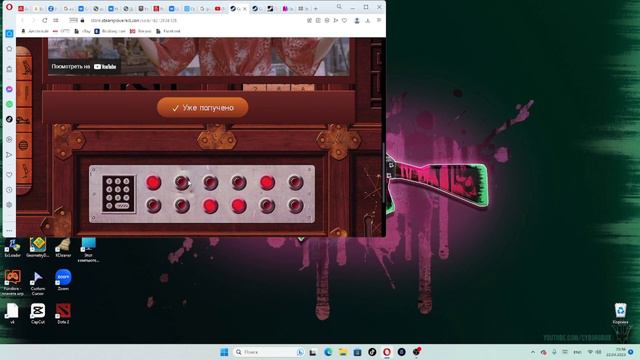Image resolution: width=640 pixels, height=360 pixels.
Task: Open the Settings gear in Opera sidebar
Action: [x=9, y=205]
